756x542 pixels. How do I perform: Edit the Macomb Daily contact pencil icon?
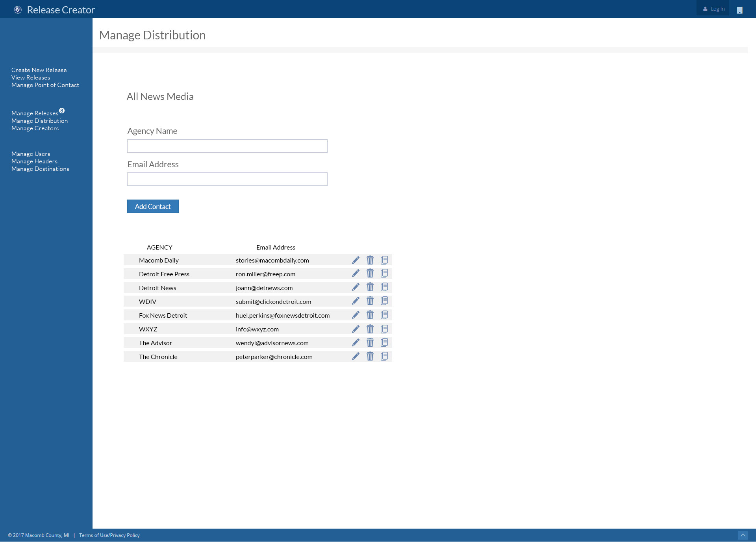pos(356,260)
